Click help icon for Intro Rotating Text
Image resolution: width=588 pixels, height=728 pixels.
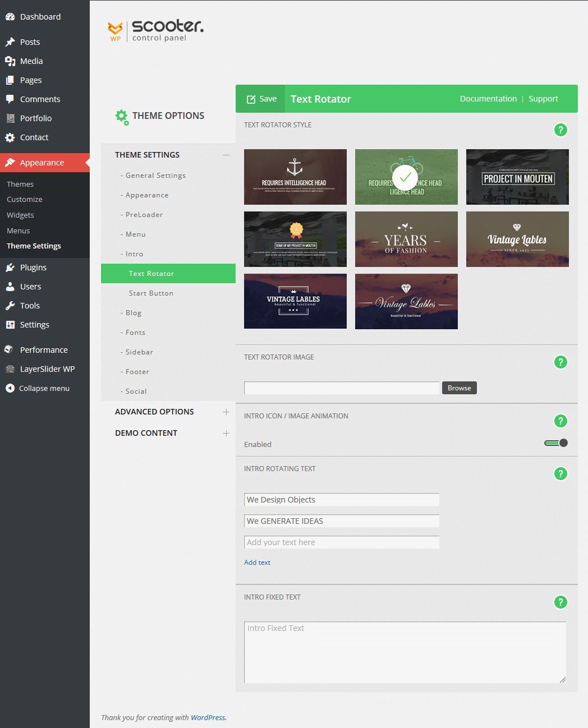coord(560,474)
